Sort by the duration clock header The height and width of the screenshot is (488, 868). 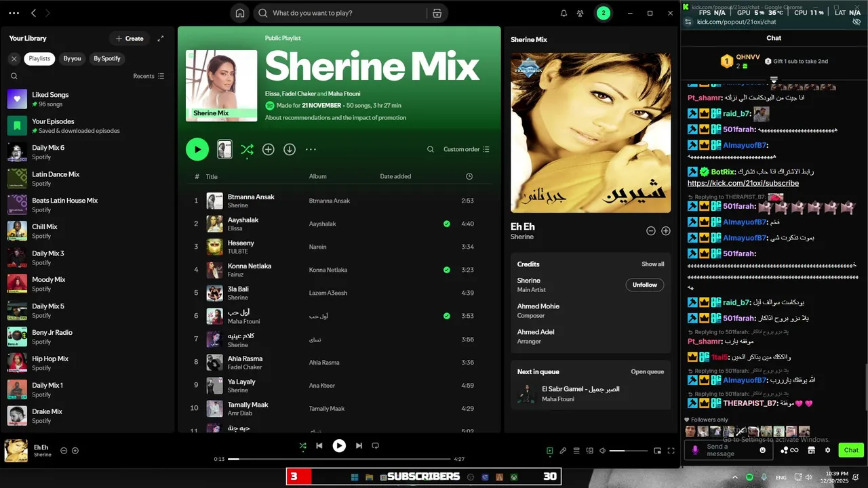coord(469,176)
